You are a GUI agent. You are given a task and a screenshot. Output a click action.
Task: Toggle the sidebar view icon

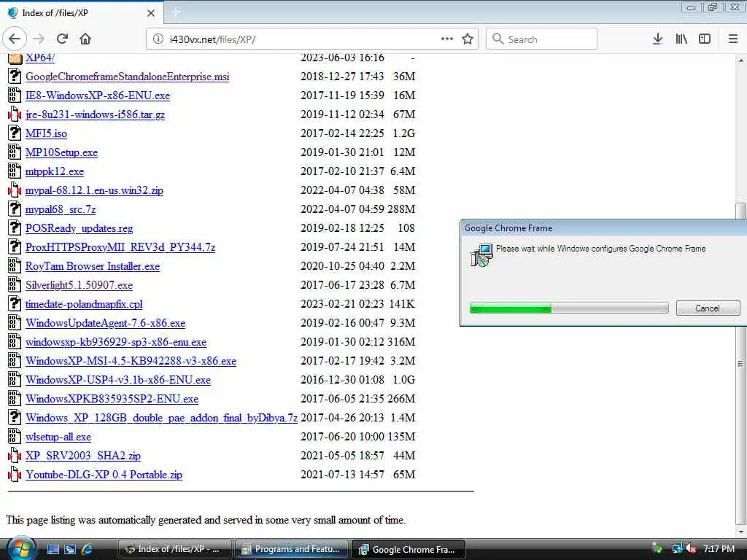705,39
